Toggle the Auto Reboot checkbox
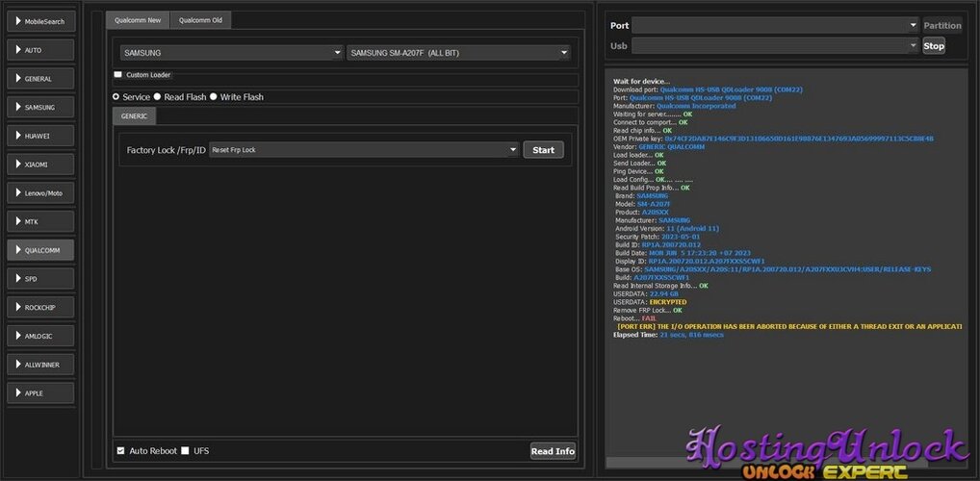This screenshot has width=980, height=481. [120, 450]
